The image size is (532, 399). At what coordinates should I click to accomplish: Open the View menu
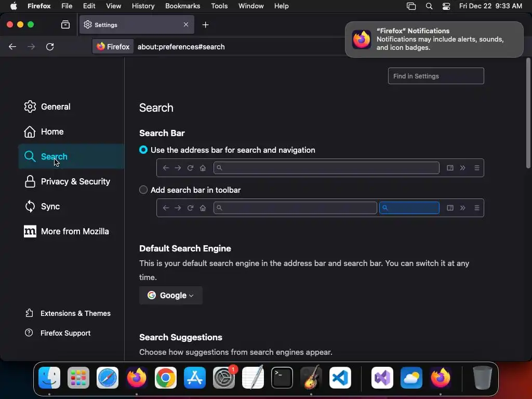pyautogui.click(x=114, y=6)
